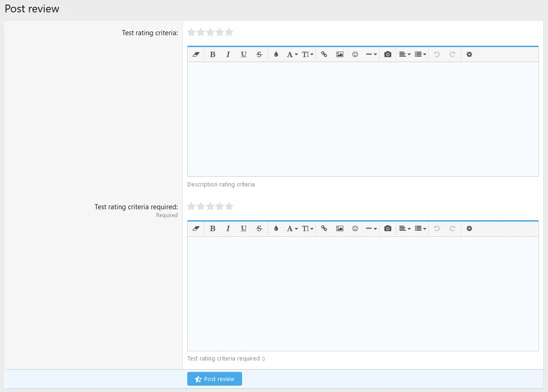Click Insert image icon in second editor
Image resolution: width=548 pixels, height=392 pixels.
[x=340, y=228]
